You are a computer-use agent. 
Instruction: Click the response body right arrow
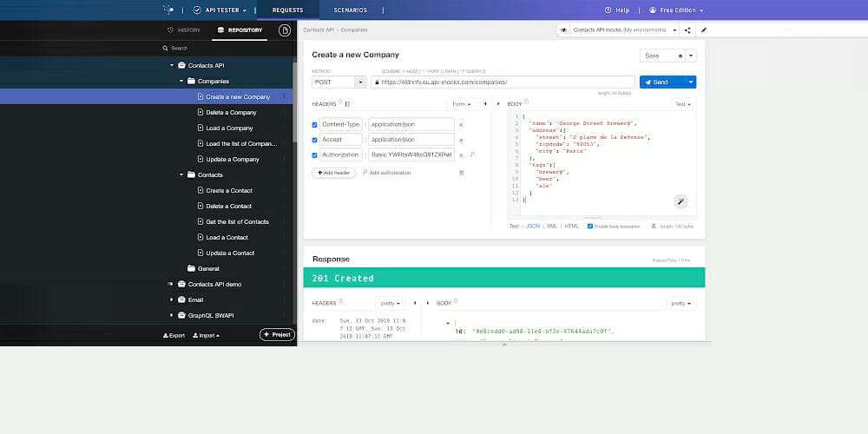tap(427, 303)
